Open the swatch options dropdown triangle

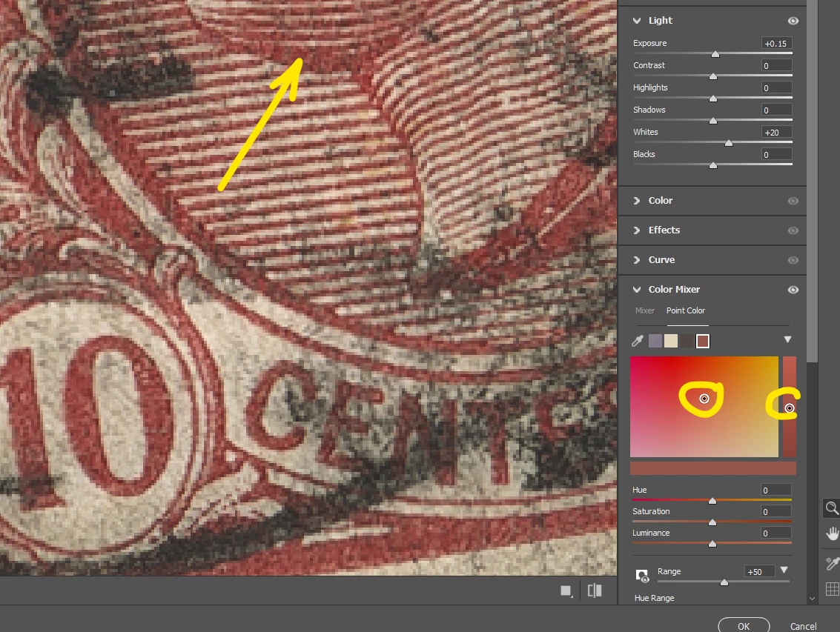[787, 339]
